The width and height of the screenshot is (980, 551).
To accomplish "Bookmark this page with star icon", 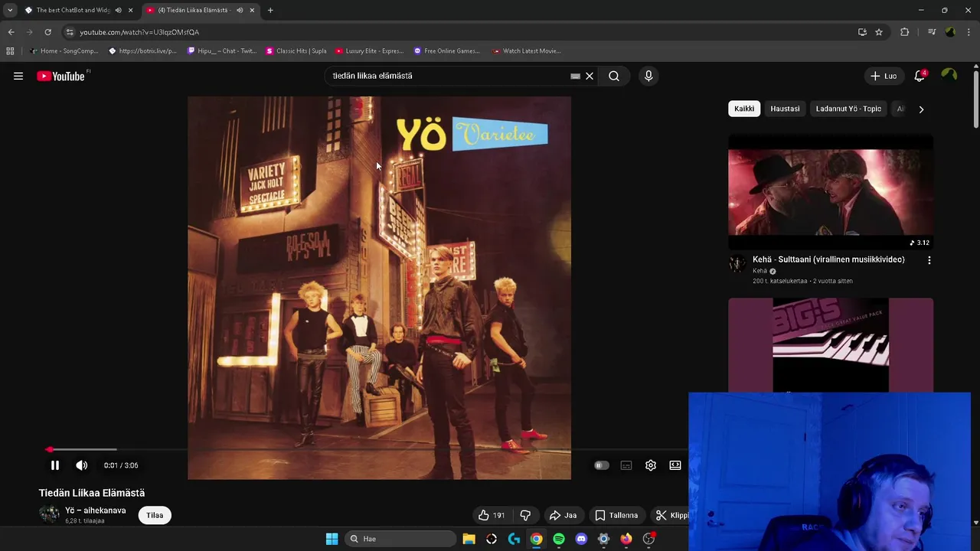I will coord(879,32).
